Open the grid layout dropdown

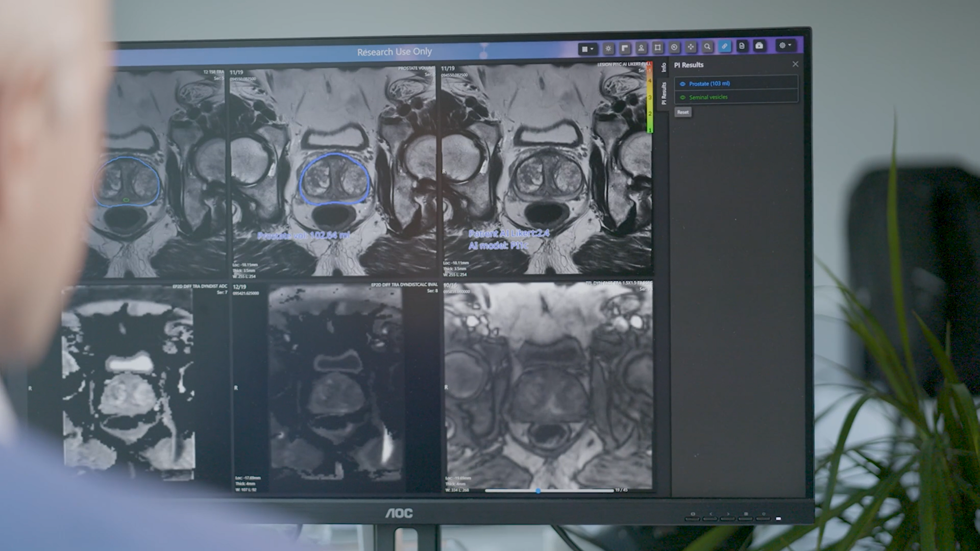587,49
